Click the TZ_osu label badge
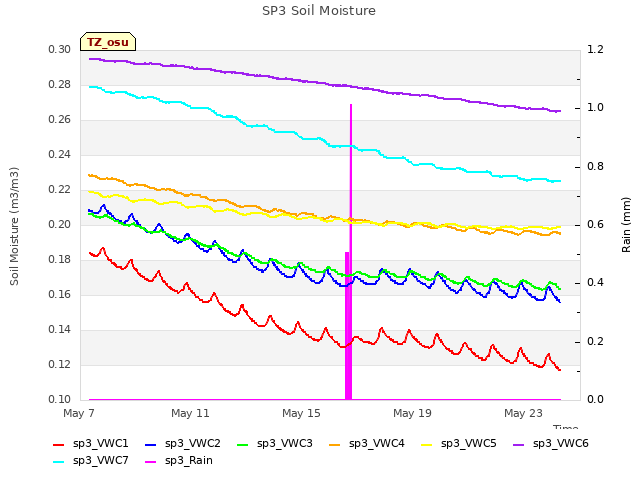Image resolution: width=640 pixels, height=480 pixels. click(x=108, y=42)
